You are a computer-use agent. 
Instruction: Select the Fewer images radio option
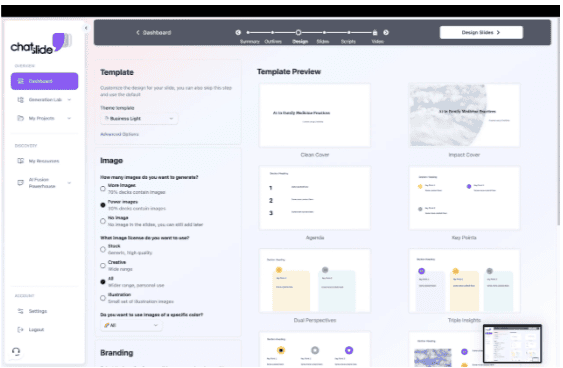pos(103,205)
